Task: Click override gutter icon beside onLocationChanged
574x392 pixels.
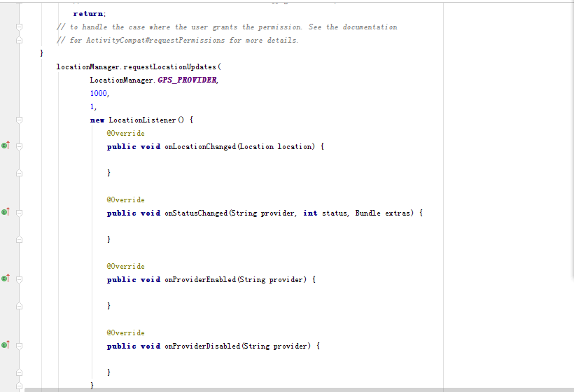Action: click(6, 146)
